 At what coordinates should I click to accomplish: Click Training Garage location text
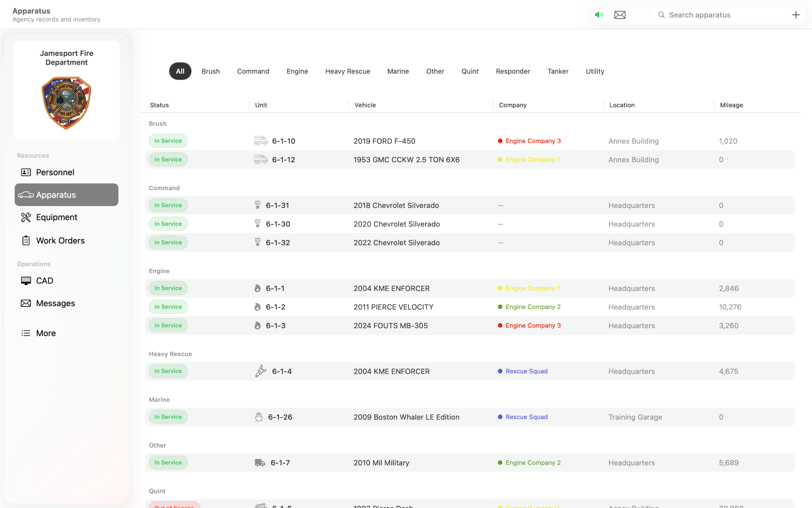click(635, 417)
